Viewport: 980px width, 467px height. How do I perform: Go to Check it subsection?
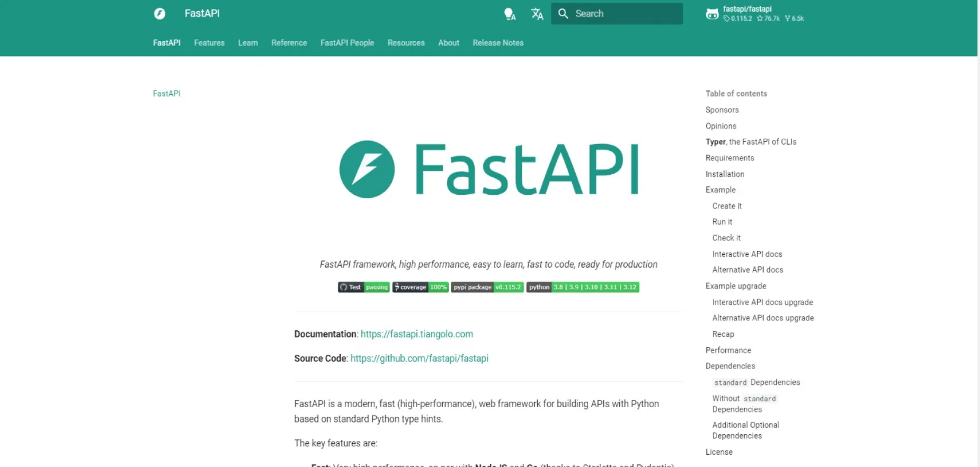click(x=727, y=238)
